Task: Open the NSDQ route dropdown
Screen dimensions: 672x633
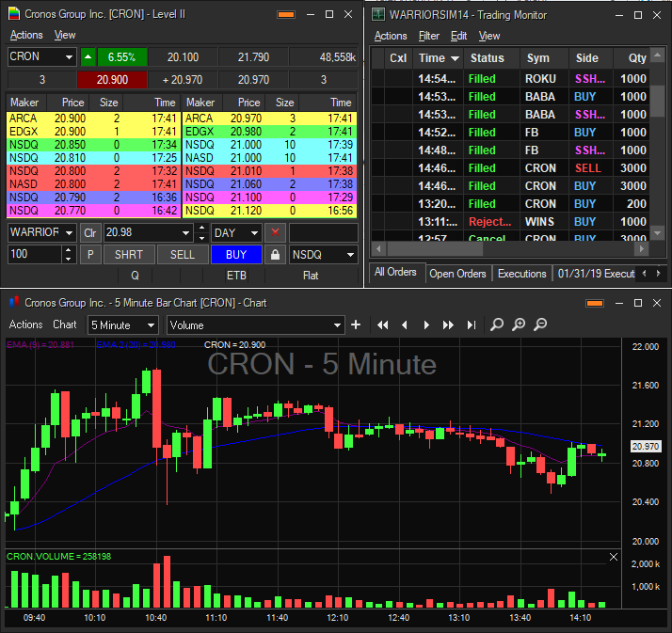Action: (x=350, y=254)
